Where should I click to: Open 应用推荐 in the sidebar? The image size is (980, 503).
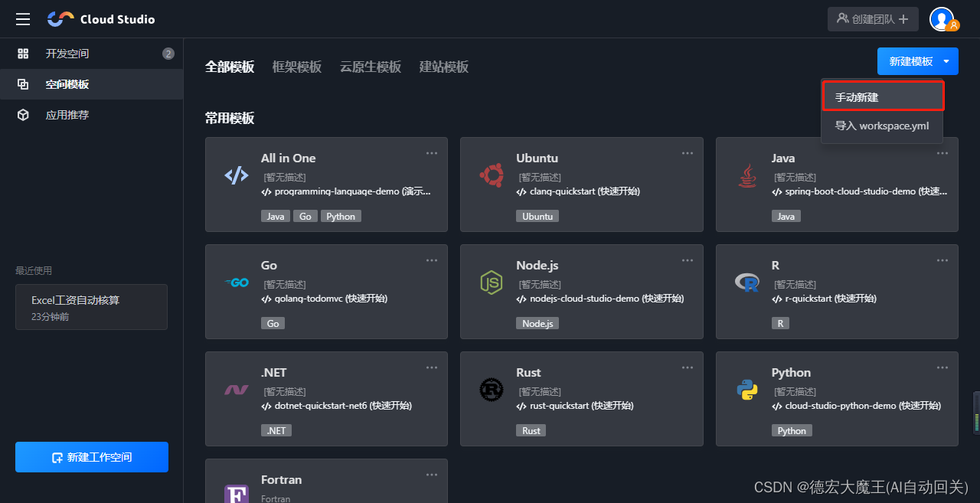point(91,115)
